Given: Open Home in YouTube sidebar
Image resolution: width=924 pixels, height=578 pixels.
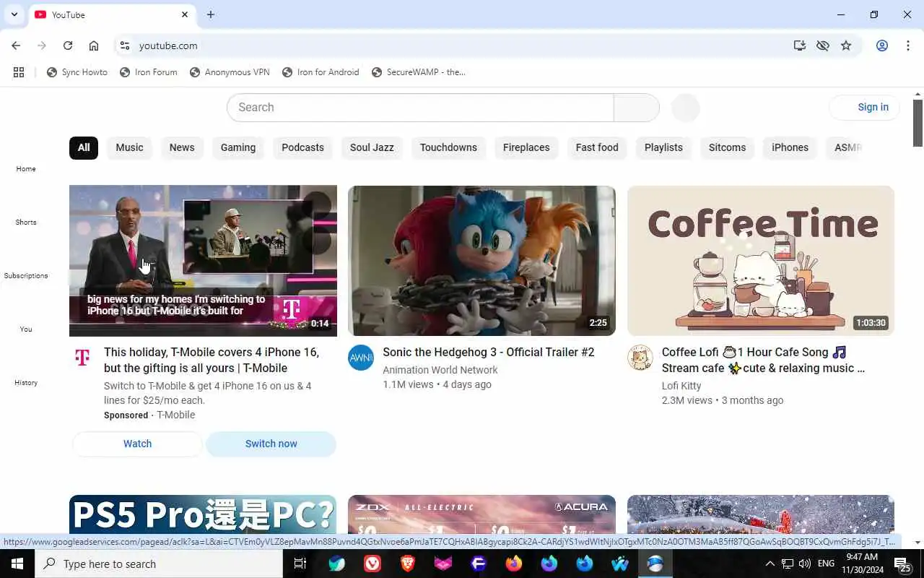Looking at the screenshot, I should click(x=26, y=160).
